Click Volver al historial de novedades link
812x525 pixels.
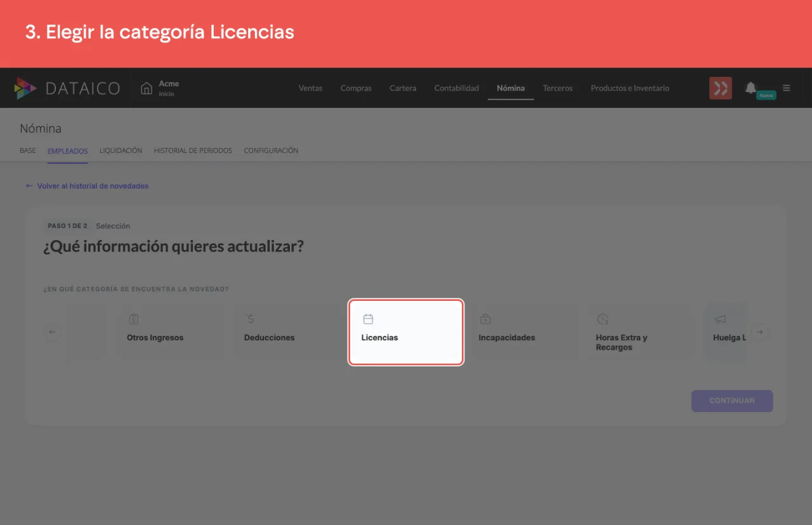[x=87, y=186]
